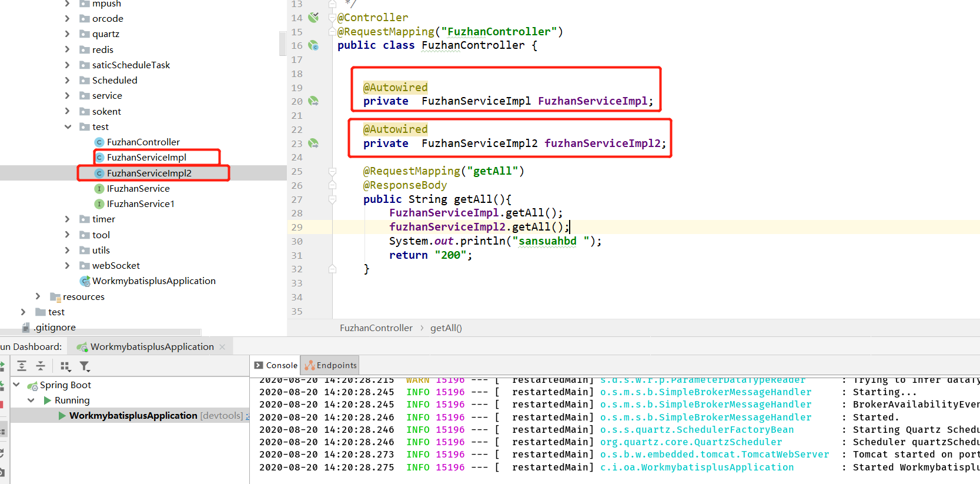Open the Group By options in Run Dashboard
The height and width of the screenshot is (484, 980).
[x=65, y=366]
